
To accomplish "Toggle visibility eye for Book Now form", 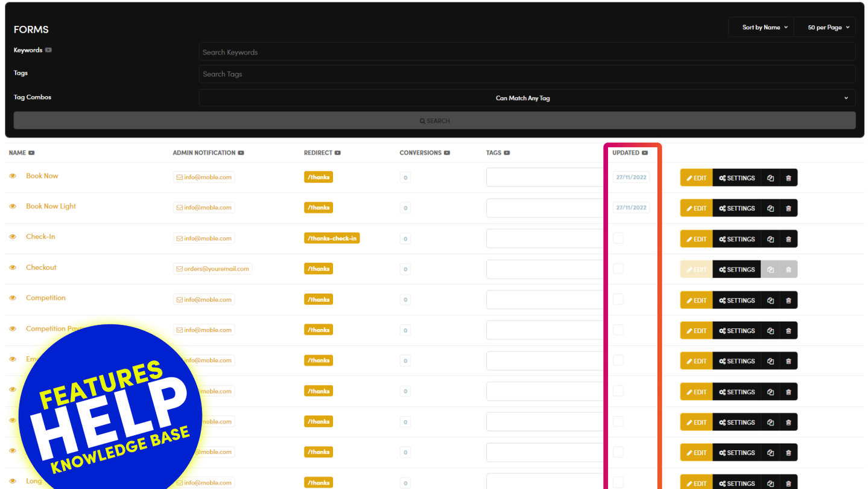I will pyautogui.click(x=13, y=176).
